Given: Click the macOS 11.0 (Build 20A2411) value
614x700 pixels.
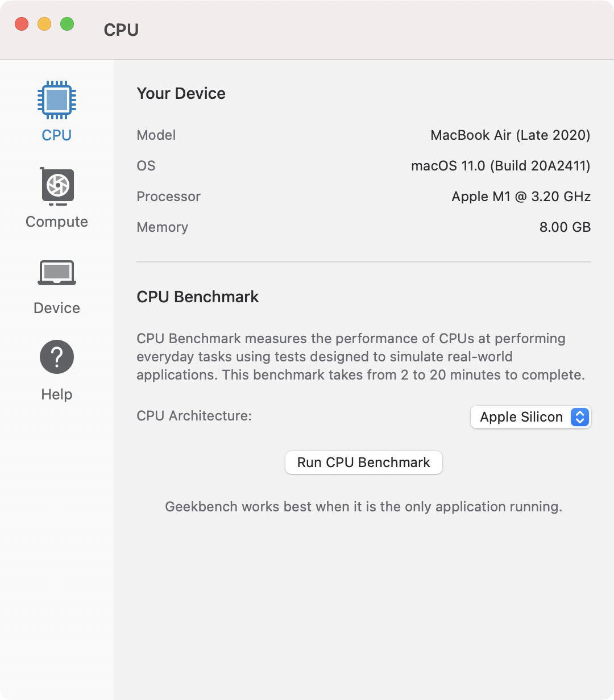Looking at the screenshot, I should 501,166.
